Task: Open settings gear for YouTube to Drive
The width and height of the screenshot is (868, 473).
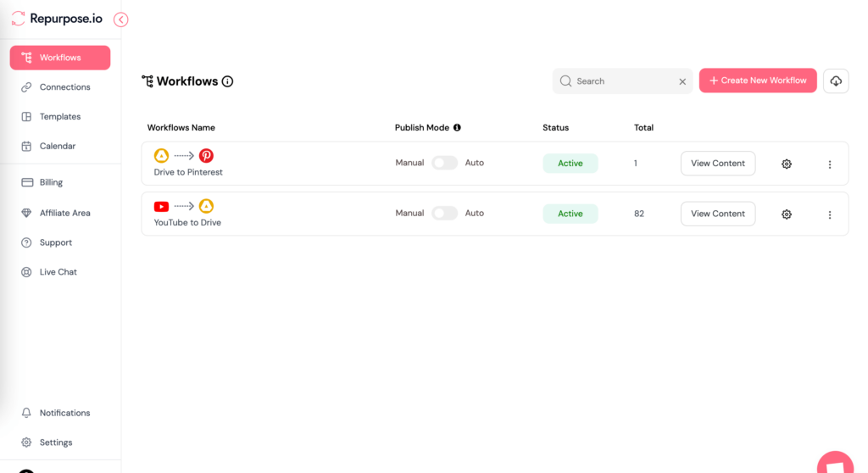Action: click(787, 214)
